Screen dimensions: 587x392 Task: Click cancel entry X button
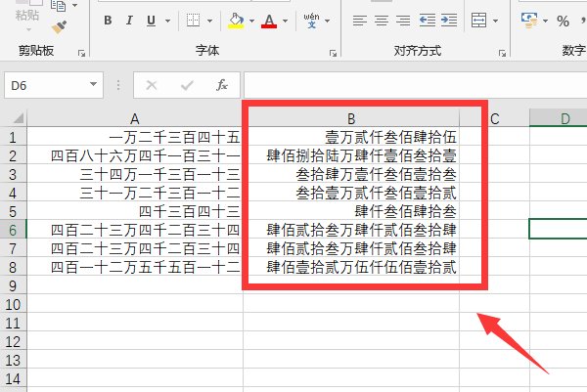152,85
